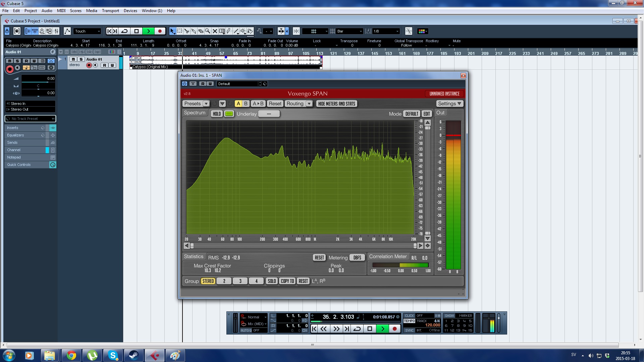Viewport: 644px width, 362px height.
Task: Open Steam from the taskbar
Action: (x=133, y=355)
